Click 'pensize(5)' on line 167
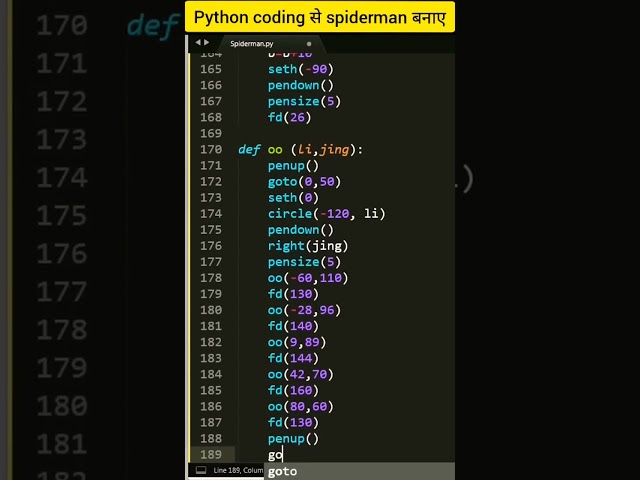Screen dimensions: 640x480 [304, 101]
